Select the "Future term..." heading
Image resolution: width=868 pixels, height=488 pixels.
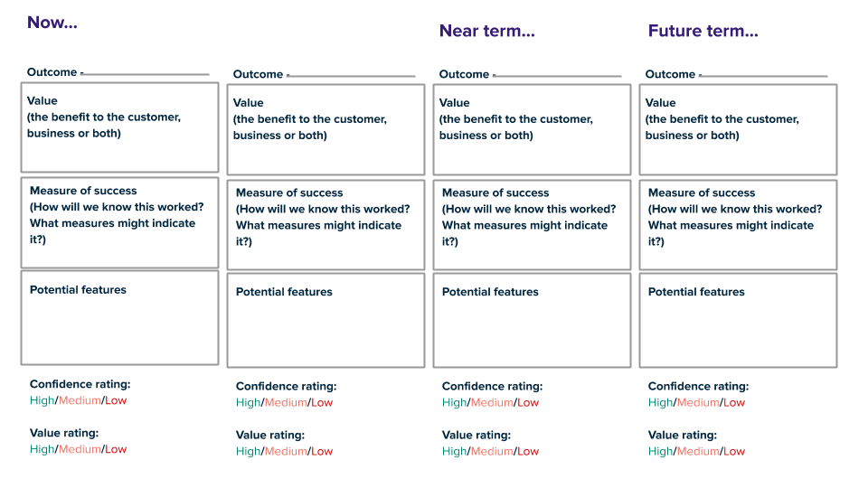coord(703,31)
